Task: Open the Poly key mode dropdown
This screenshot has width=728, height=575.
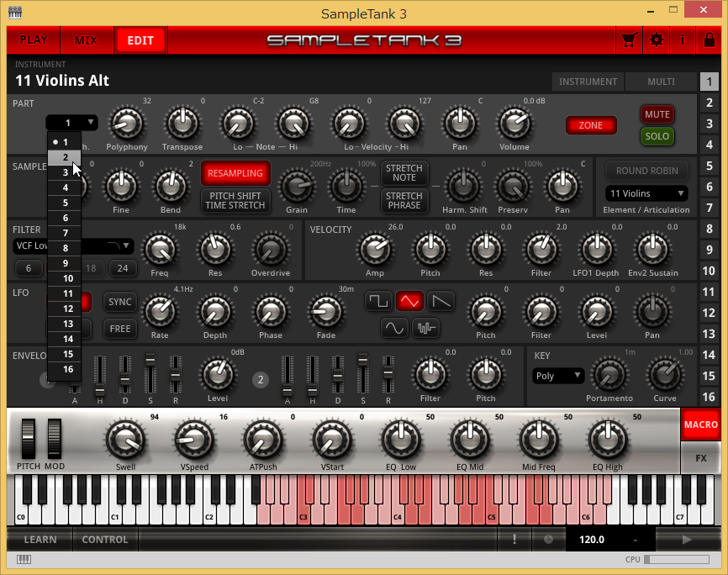Action: tap(558, 376)
